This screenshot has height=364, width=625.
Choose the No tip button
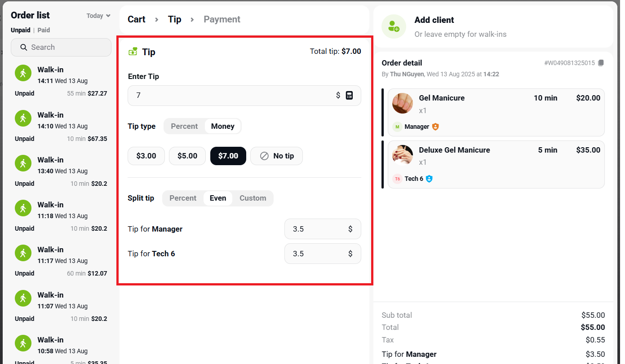[x=276, y=156]
